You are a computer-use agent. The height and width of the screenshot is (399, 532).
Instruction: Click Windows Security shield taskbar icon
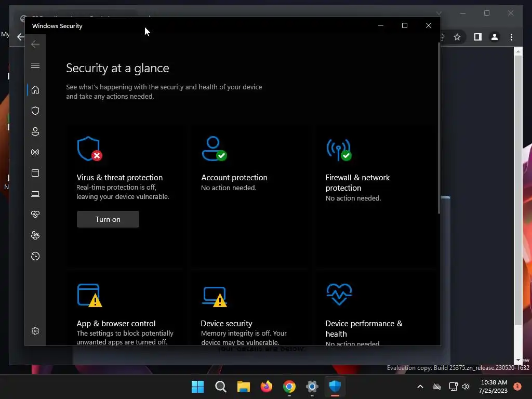335,387
